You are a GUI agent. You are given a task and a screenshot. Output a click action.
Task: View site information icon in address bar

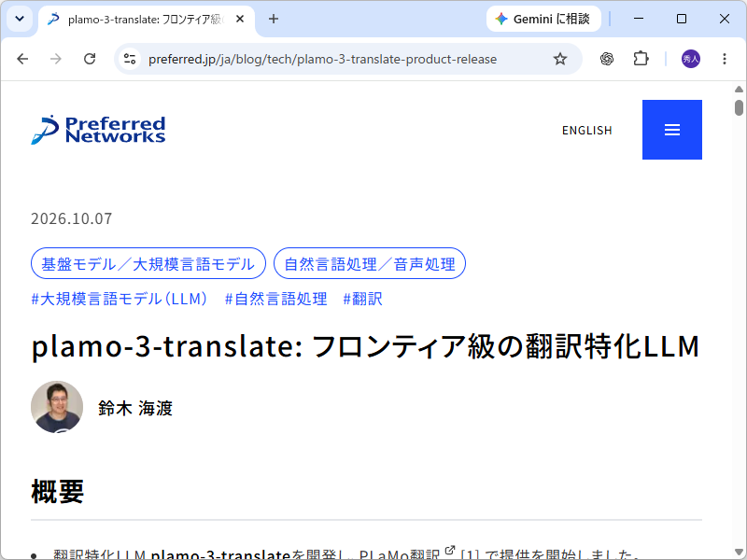[x=130, y=59]
